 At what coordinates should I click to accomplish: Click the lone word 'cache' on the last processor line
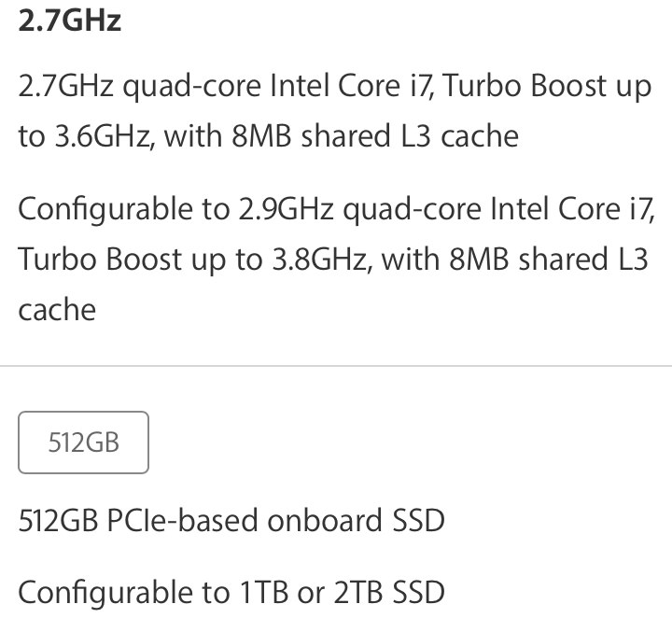point(57,310)
